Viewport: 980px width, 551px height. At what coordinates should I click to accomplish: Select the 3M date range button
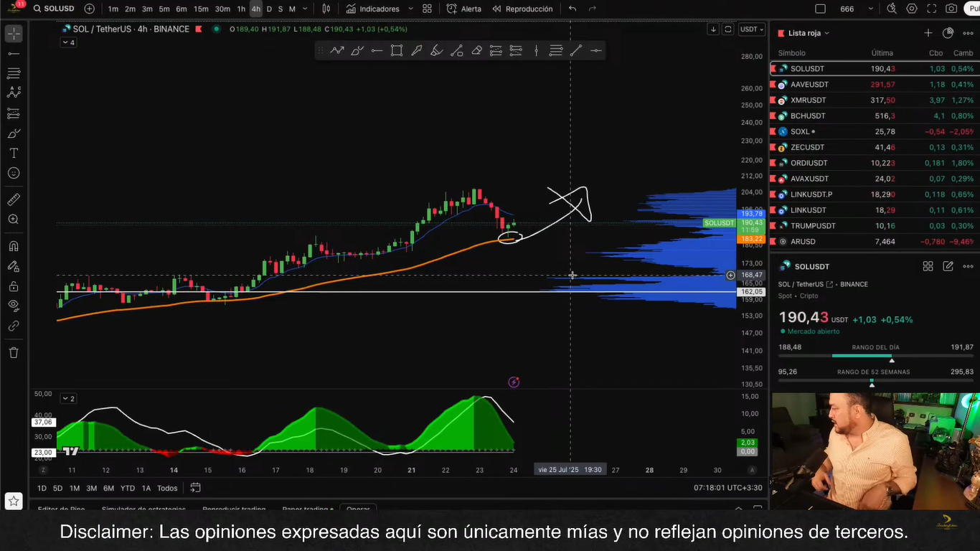tap(91, 488)
